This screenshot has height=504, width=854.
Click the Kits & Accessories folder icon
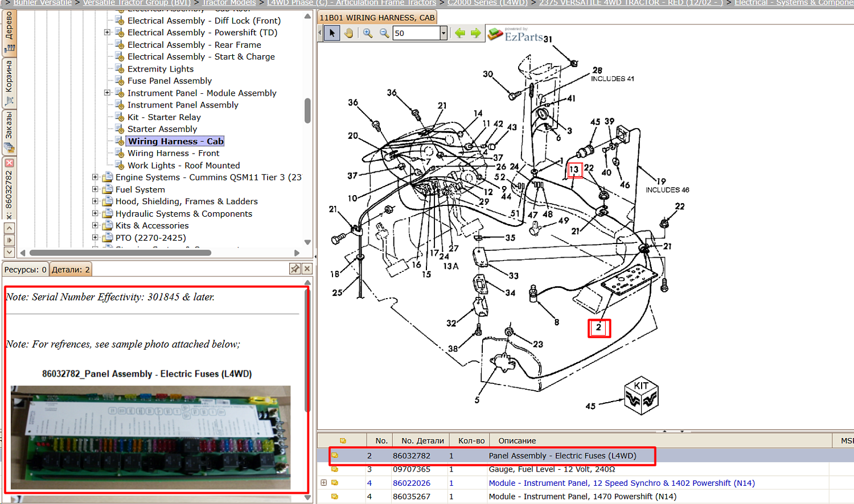108,225
